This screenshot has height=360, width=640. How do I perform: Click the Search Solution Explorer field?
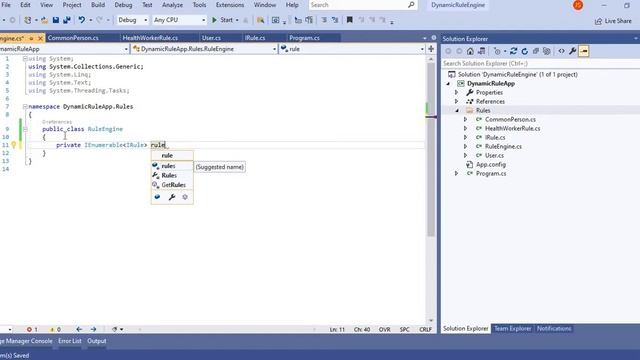pyautogui.click(x=540, y=64)
